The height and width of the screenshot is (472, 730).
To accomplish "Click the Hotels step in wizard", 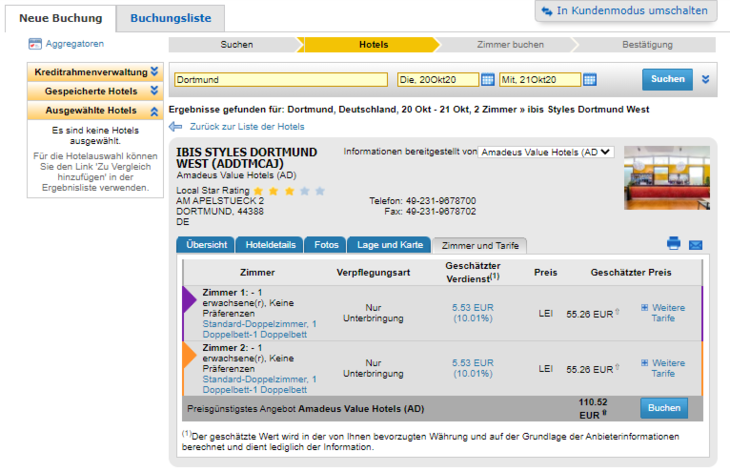I will [x=373, y=45].
